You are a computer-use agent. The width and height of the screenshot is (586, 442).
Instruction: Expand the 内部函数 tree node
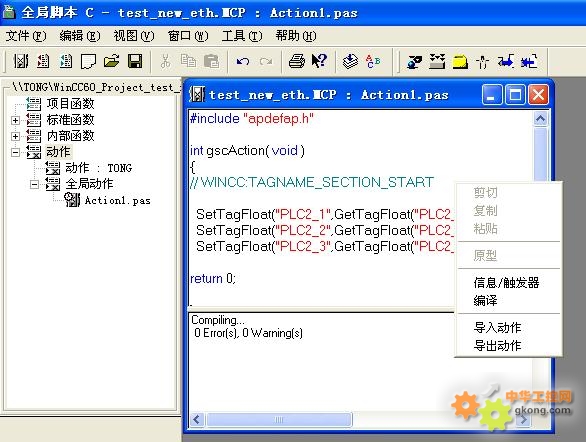(x=15, y=136)
